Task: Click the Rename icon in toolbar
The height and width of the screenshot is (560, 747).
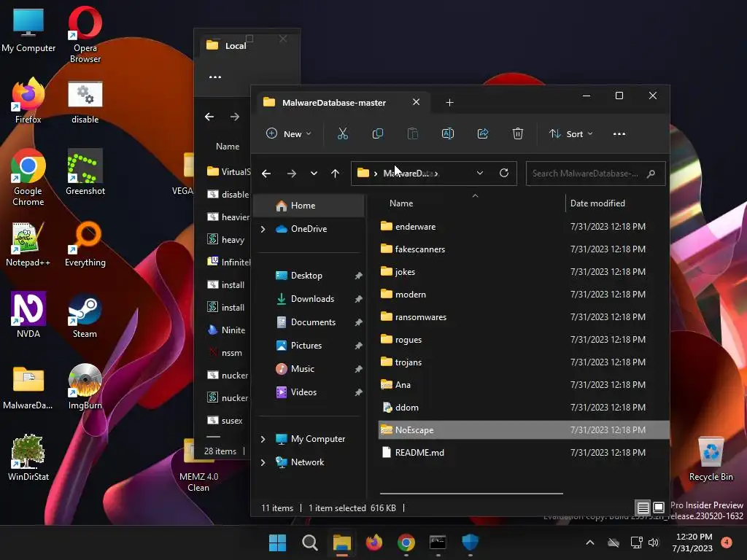Action: [448, 134]
